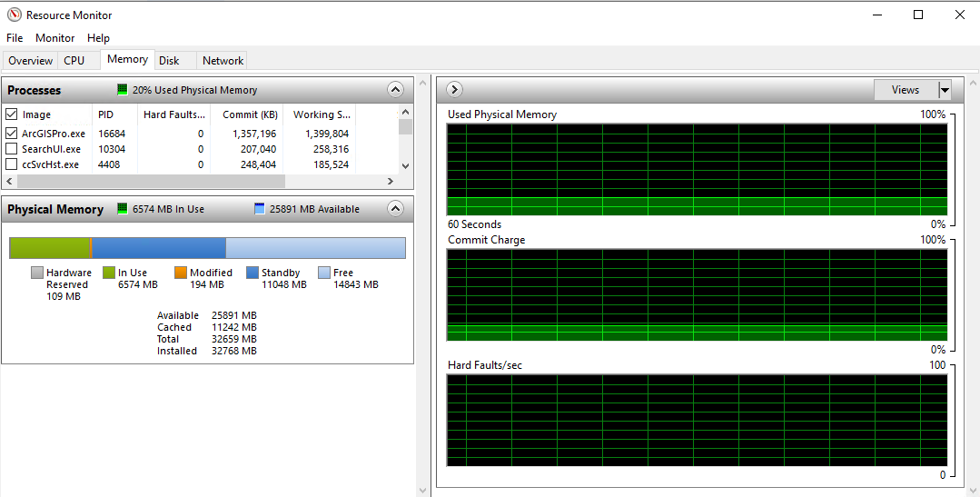Image resolution: width=980 pixels, height=497 pixels.
Task: Maximize the Resource Monitor window
Action: point(918,15)
